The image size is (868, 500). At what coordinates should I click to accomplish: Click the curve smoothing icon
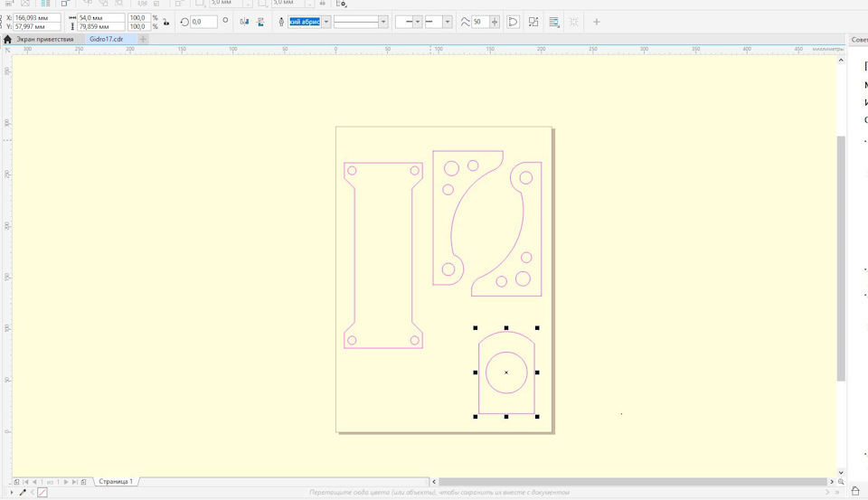465,22
